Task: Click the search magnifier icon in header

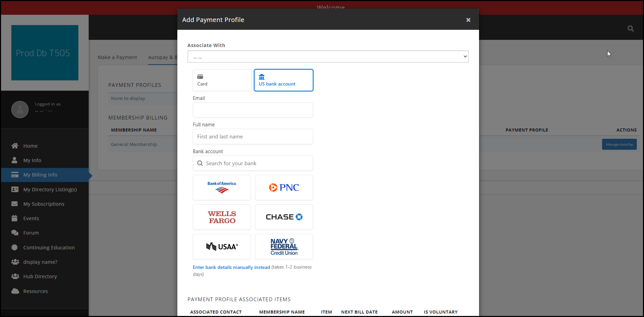Action: [x=631, y=29]
